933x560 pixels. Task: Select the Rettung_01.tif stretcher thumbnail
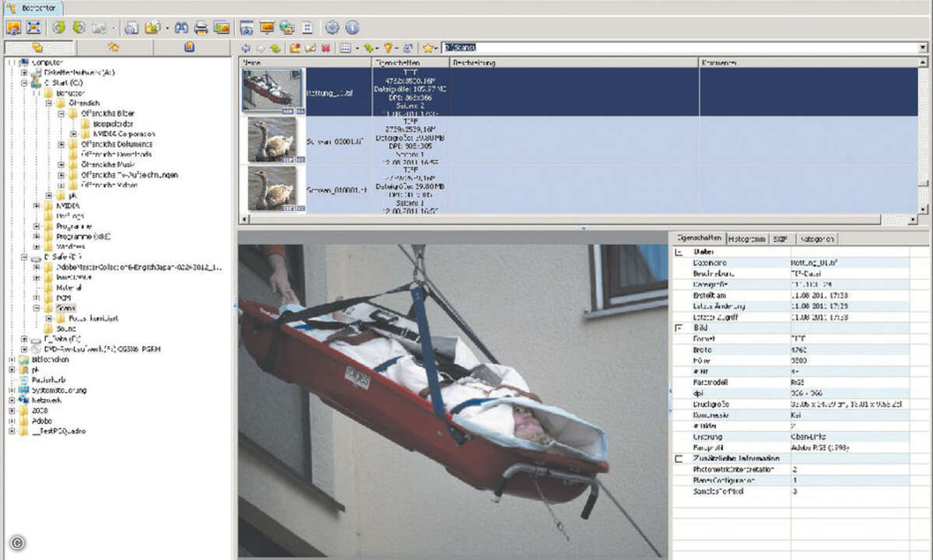(272, 91)
